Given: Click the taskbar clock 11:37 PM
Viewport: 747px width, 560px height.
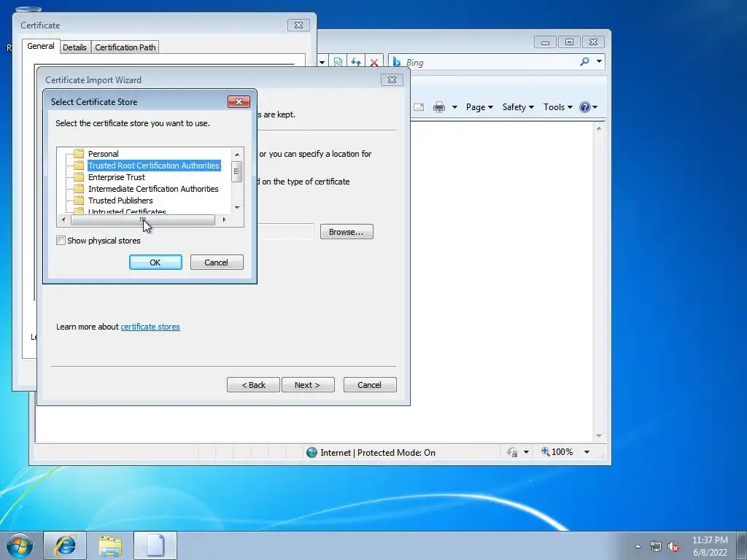Looking at the screenshot, I should tap(710, 540).
